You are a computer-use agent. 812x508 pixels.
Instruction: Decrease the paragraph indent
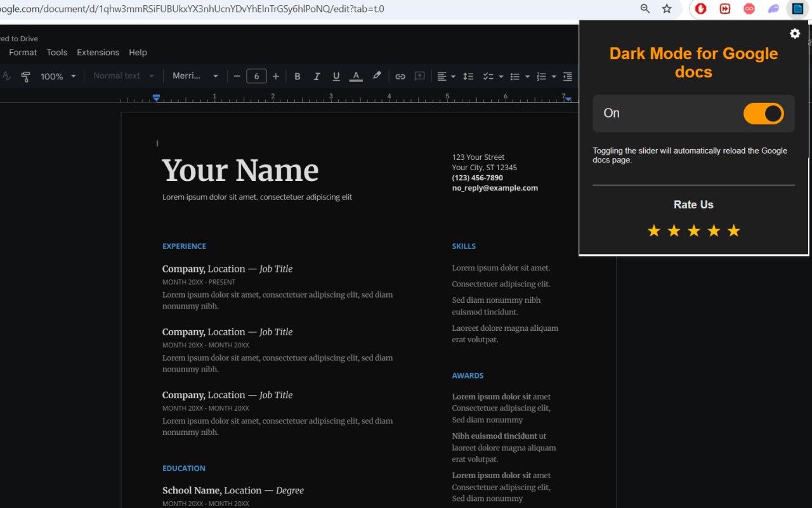(x=567, y=76)
